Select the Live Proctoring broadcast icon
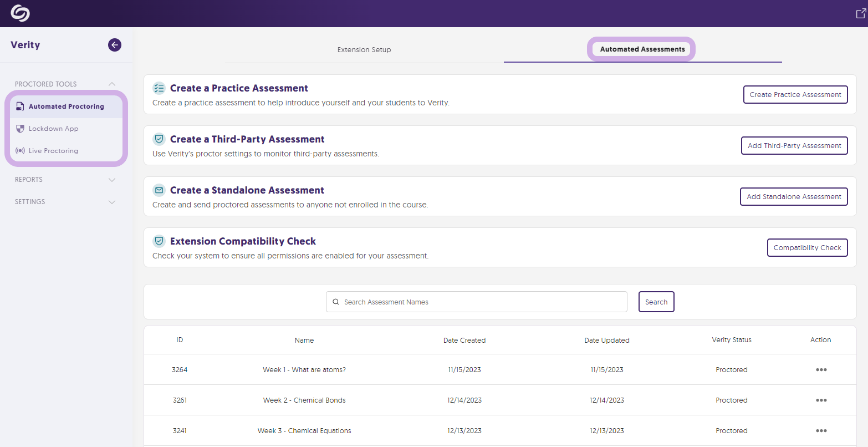The height and width of the screenshot is (447, 868). (x=20, y=150)
